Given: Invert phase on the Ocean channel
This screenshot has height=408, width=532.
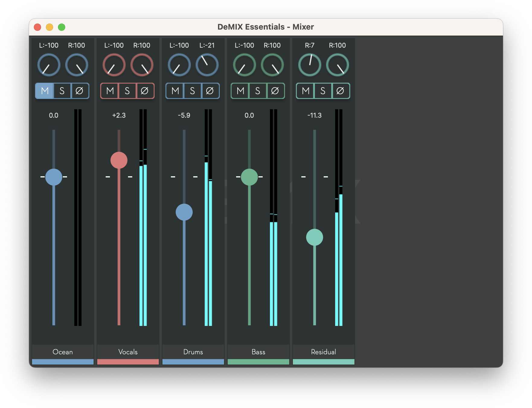Looking at the screenshot, I should click(79, 91).
